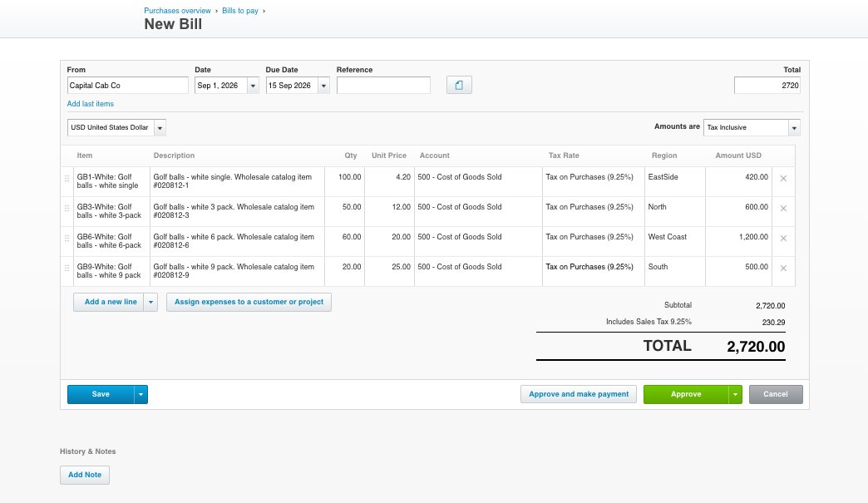Remove the GB6-White line with its X icon

click(783, 238)
